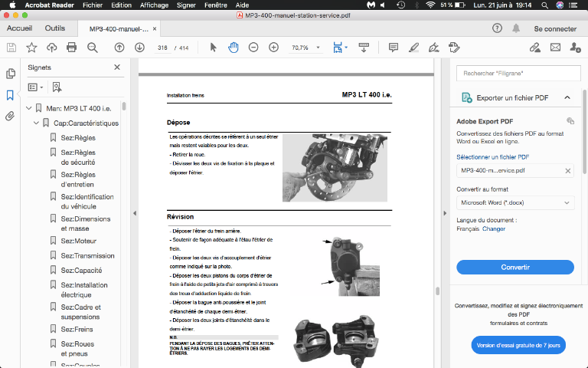Open the bookmark options list dropdown

(36, 87)
